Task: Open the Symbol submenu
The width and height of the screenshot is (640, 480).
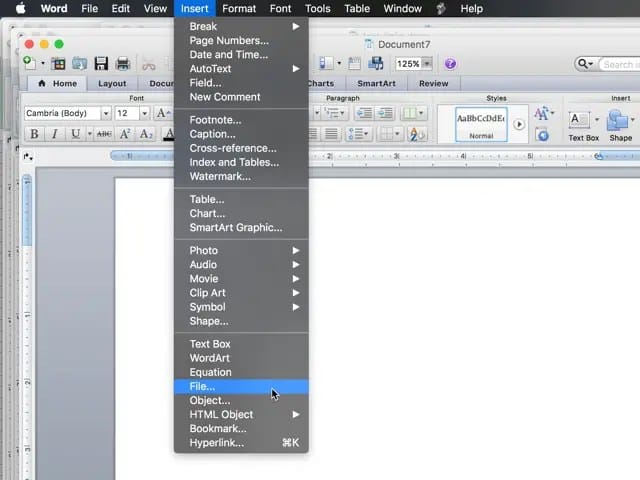Action: point(241,307)
